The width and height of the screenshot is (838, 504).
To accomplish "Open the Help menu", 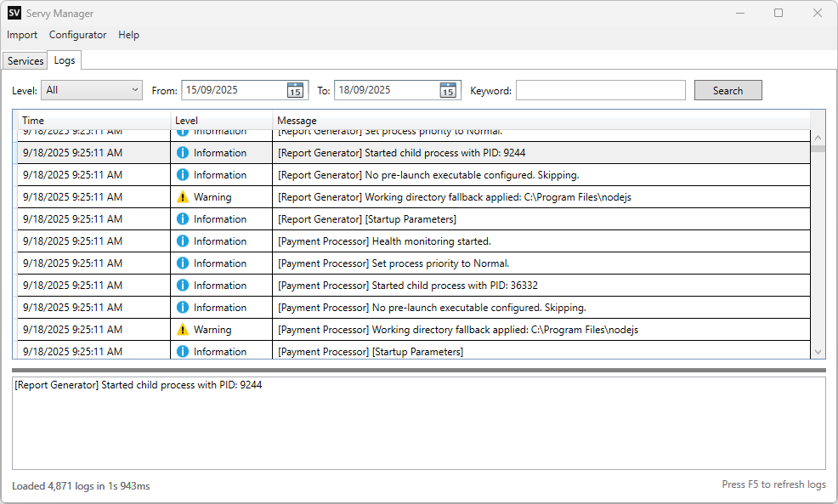I will click(128, 35).
